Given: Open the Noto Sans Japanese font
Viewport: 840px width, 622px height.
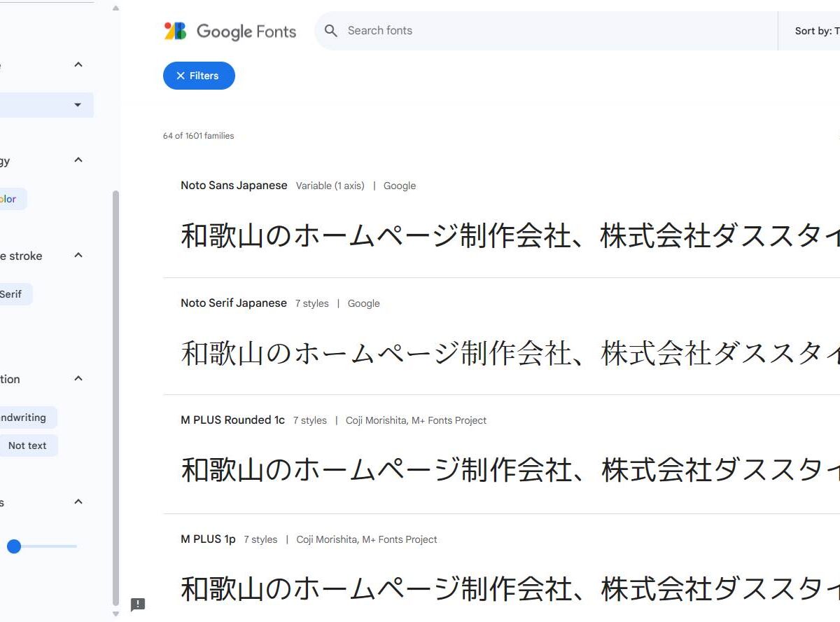Looking at the screenshot, I should 234,186.
